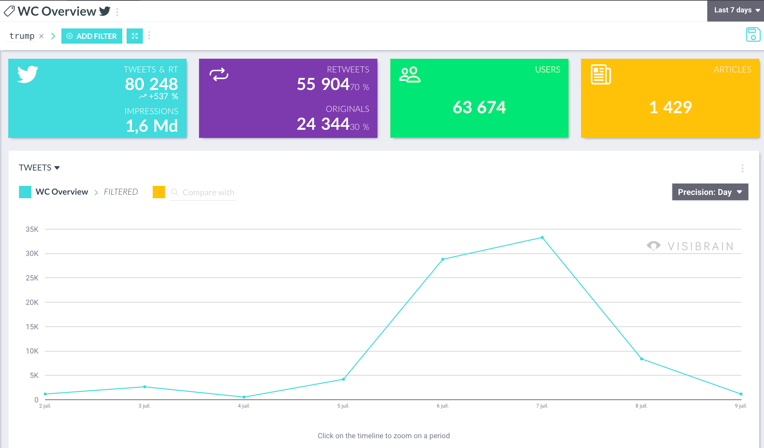This screenshot has width=764, height=448.
Task: Click the Compare with search field
Action: pos(203,193)
